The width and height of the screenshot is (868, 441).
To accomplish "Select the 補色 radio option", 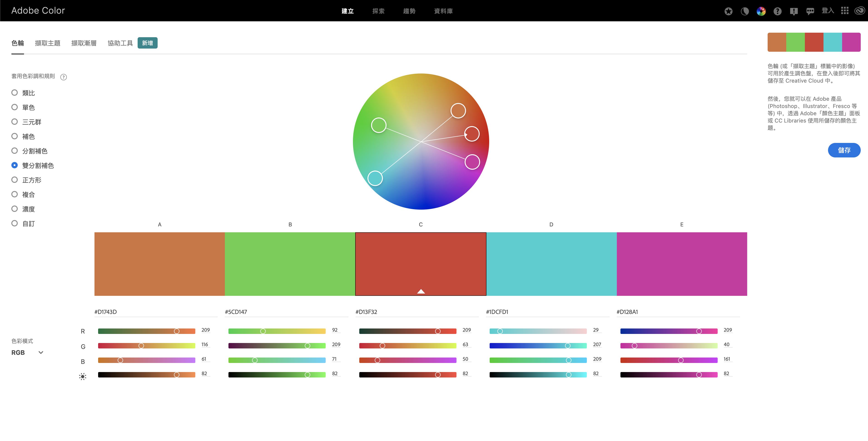I will point(23,136).
